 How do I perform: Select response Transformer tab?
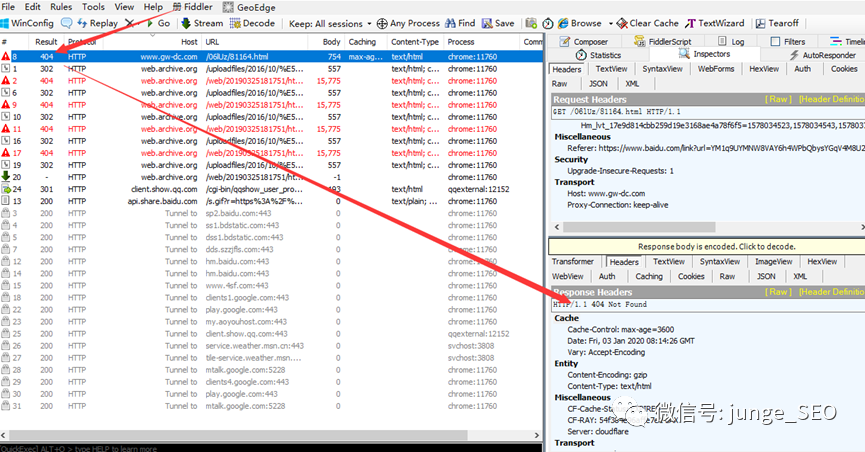click(x=573, y=262)
